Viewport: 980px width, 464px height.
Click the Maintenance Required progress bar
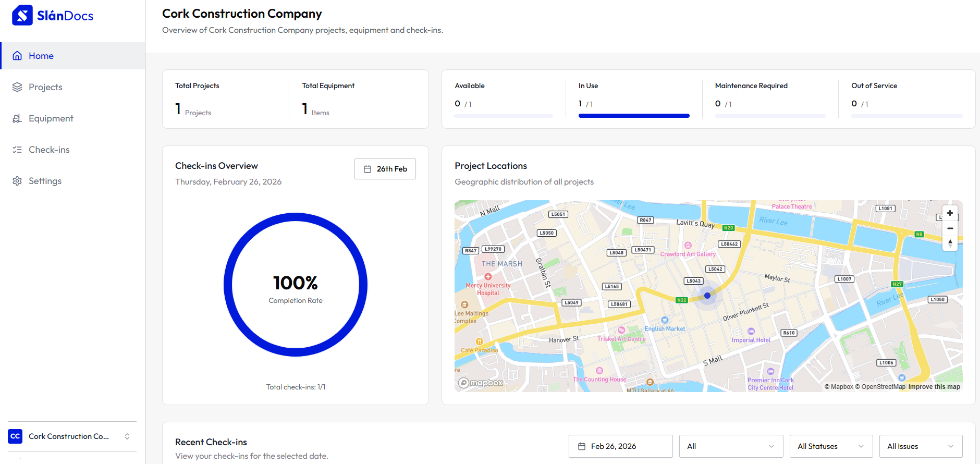pos(770,116)
